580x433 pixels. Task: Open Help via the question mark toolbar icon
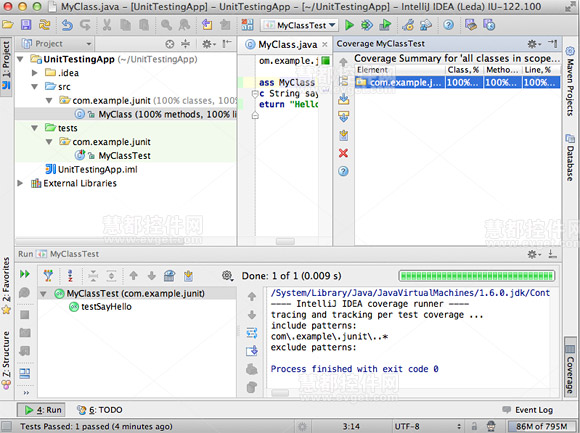[x=448, y=25]
